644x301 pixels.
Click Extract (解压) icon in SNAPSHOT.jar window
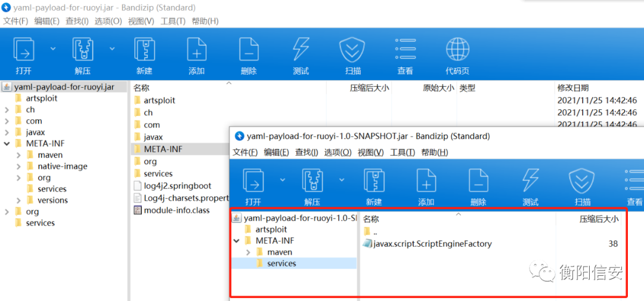(312, 180)
